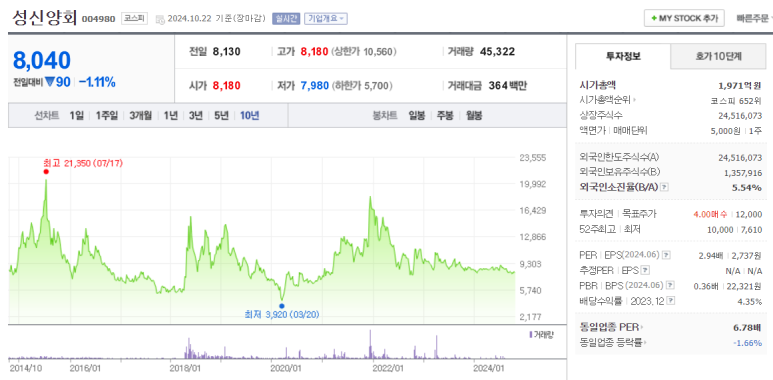Click the 거래대금 value 364 백만
773x380 pixels.
pos(508,86)
